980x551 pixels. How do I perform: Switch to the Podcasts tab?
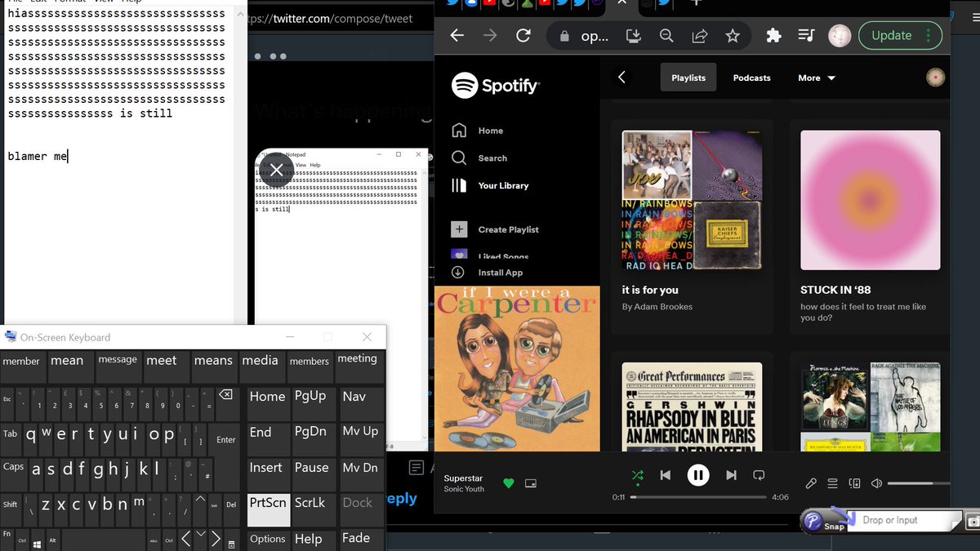(751, 78)
